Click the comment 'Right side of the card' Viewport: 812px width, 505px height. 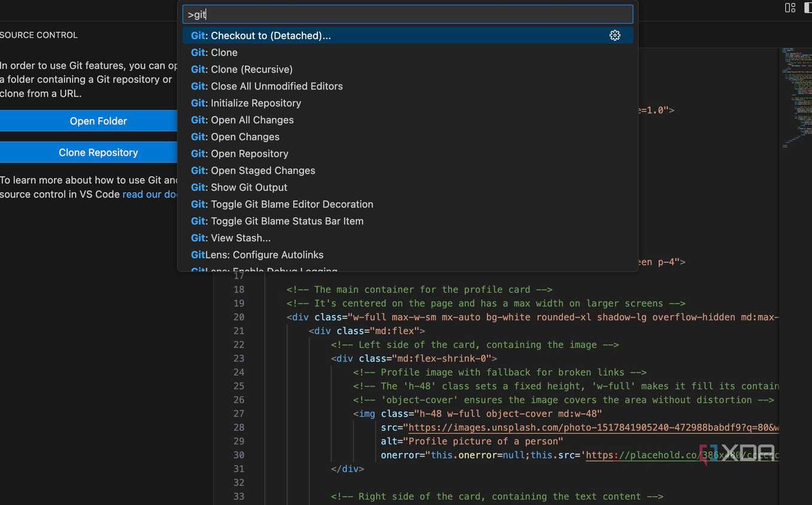[x=497, y=497]
